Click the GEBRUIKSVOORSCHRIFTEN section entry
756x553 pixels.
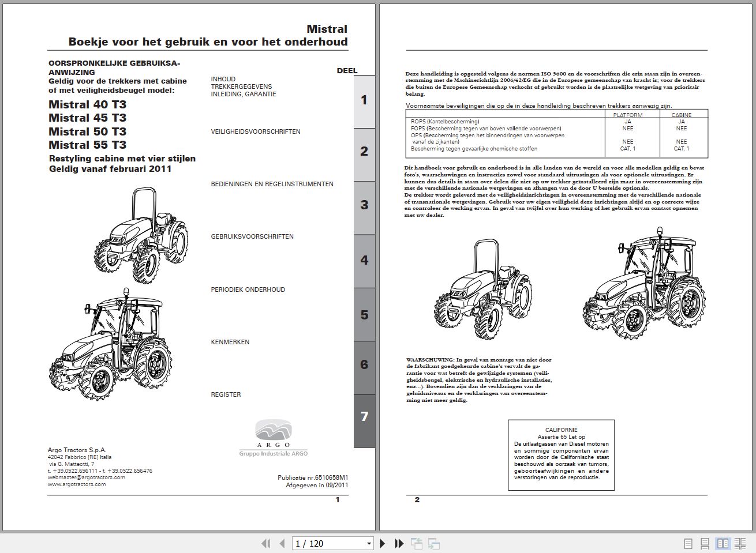[x=252, y=236]
